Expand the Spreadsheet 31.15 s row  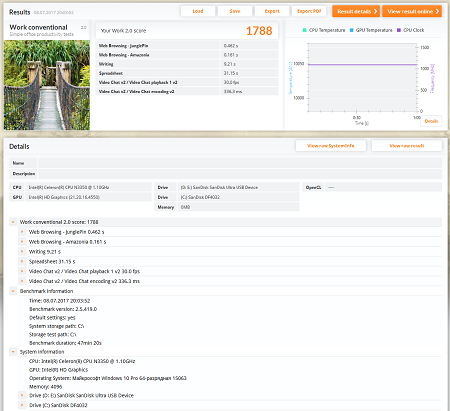[x=22, y=261]
